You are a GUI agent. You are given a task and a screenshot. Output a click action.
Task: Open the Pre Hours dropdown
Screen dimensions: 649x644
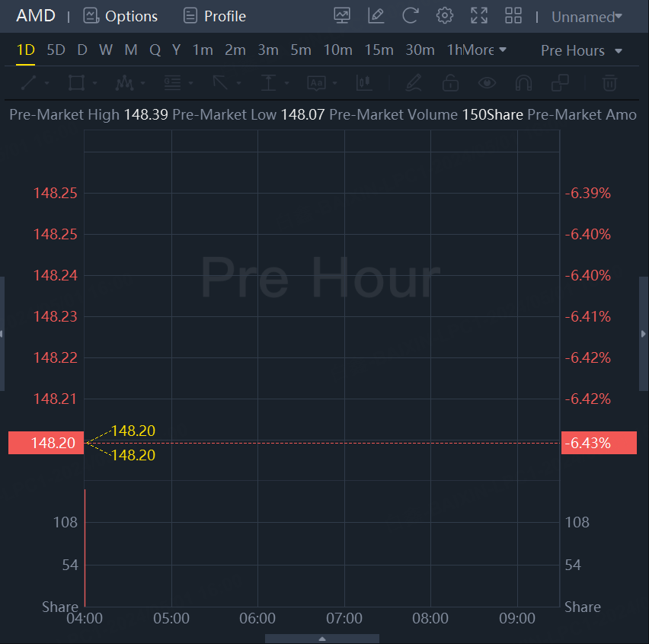pos(582,50)
